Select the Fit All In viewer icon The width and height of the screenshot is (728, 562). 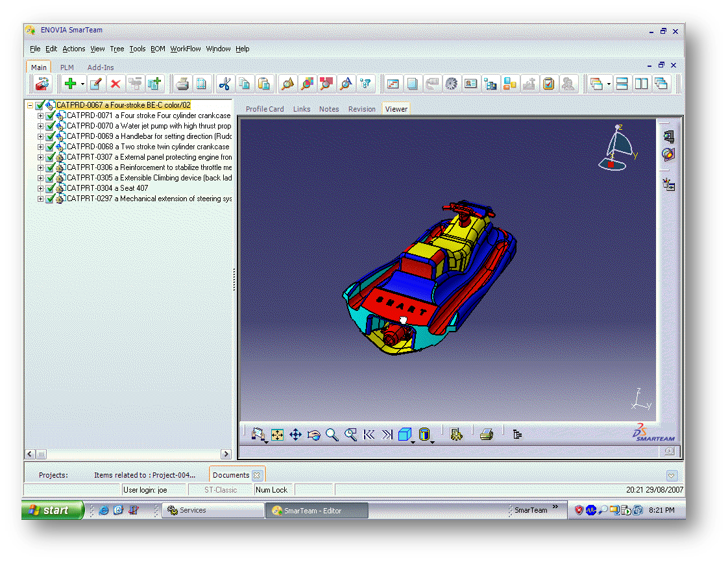[278, 435]
